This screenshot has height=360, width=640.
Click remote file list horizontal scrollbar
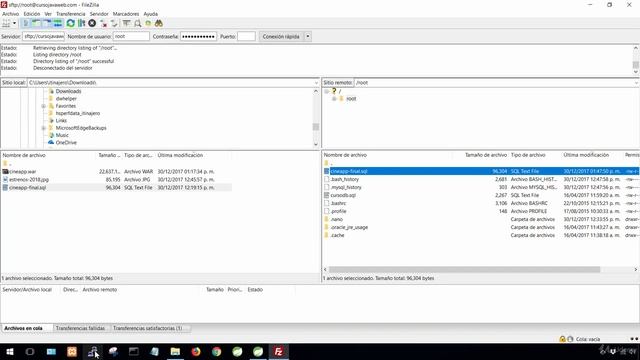(x=464, y=269)
